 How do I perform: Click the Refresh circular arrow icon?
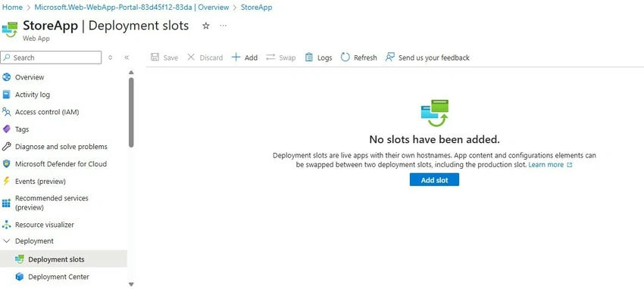tap(345, 57)
